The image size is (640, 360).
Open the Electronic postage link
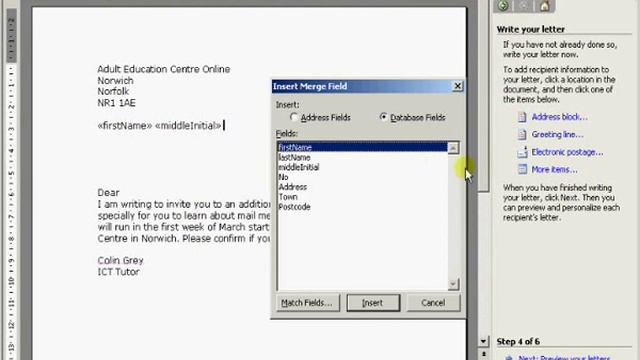[567, 152]
